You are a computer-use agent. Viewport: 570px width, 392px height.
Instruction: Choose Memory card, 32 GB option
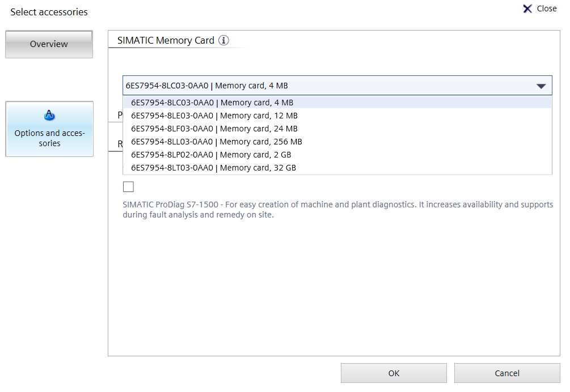pos(337,168)
